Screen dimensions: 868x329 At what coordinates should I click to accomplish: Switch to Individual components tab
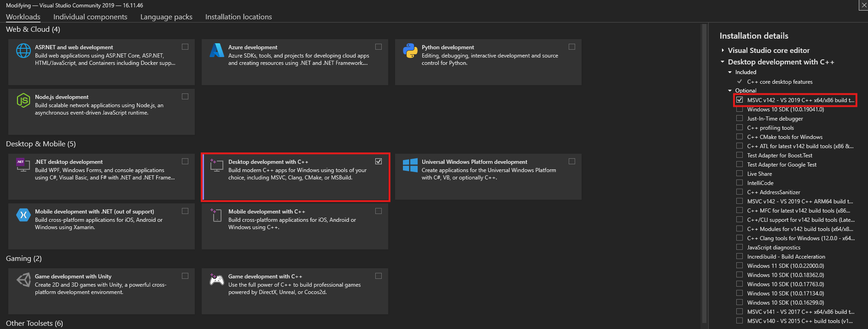[90, 17]
